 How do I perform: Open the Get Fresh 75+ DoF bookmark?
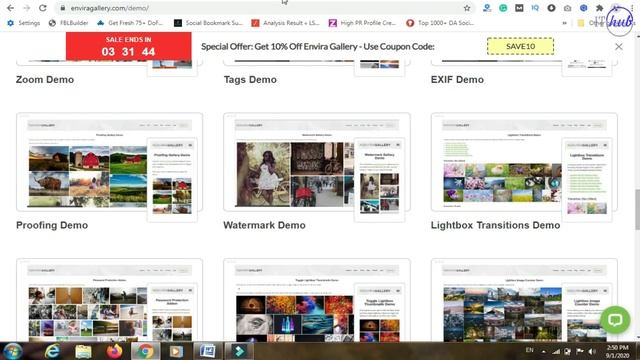click(130, 23)
